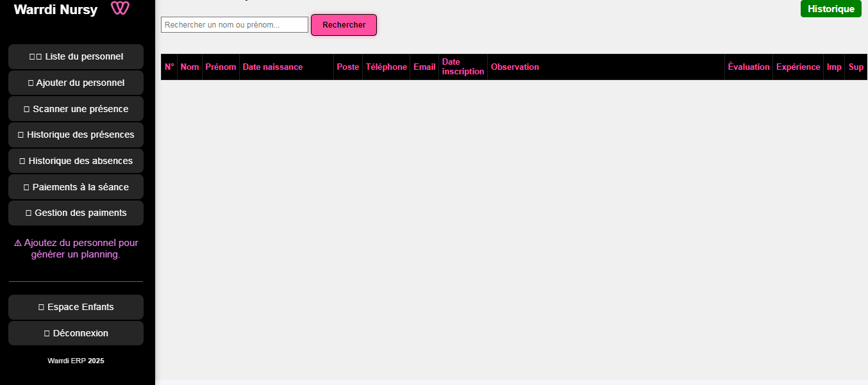Screen dimensions: 868x385
Task: Open Liste du personnel from the sidebar
Action: tap(76, 56)
